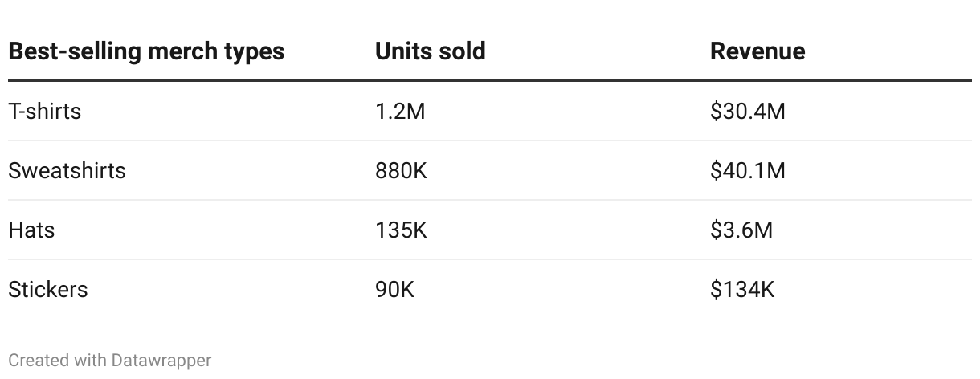Click the $134K revenue cell

742,289
